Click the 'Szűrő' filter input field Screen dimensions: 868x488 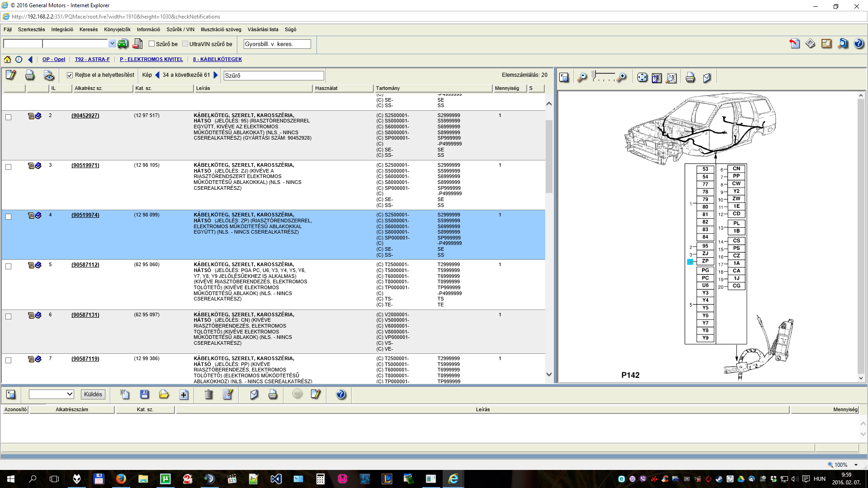[274, 75]
